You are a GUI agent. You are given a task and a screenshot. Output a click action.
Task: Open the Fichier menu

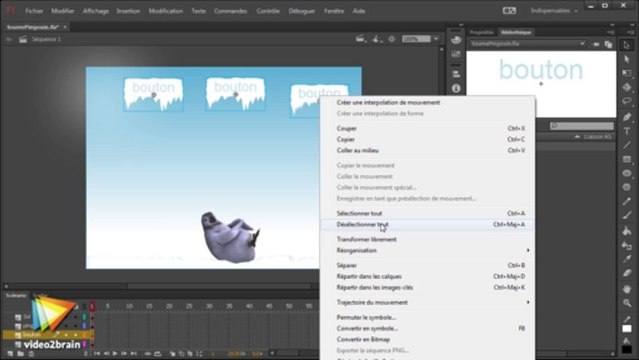coord(34,11)
